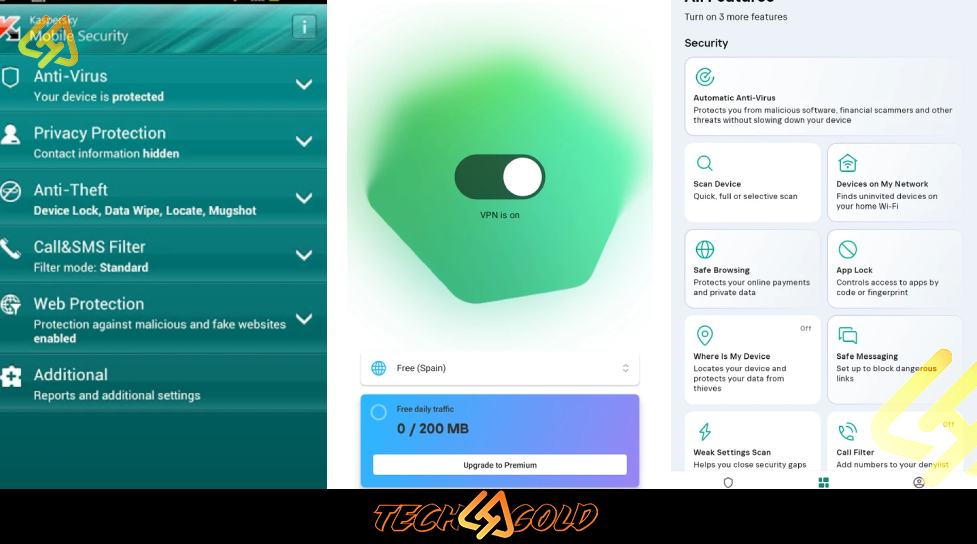Screen dimensions: 977x544
Task: Open the Automatic Anti-Virus card
Action: [x=822, y=97]
